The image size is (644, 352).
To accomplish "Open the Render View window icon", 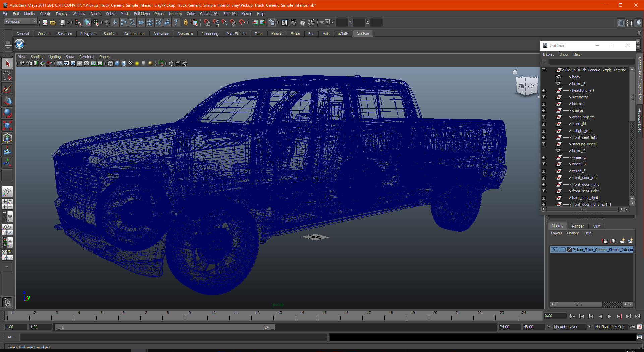I will point(284,22).
